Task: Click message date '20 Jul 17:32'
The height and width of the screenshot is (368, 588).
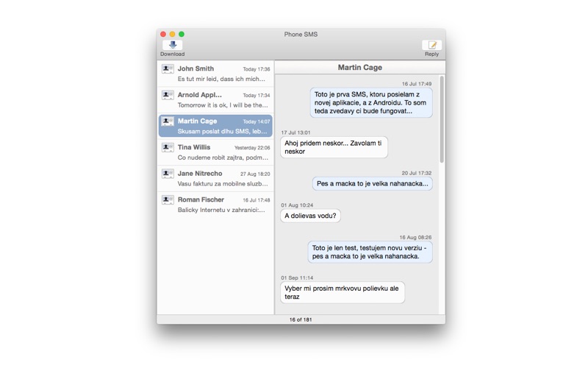Action: [x=417, y=173]
